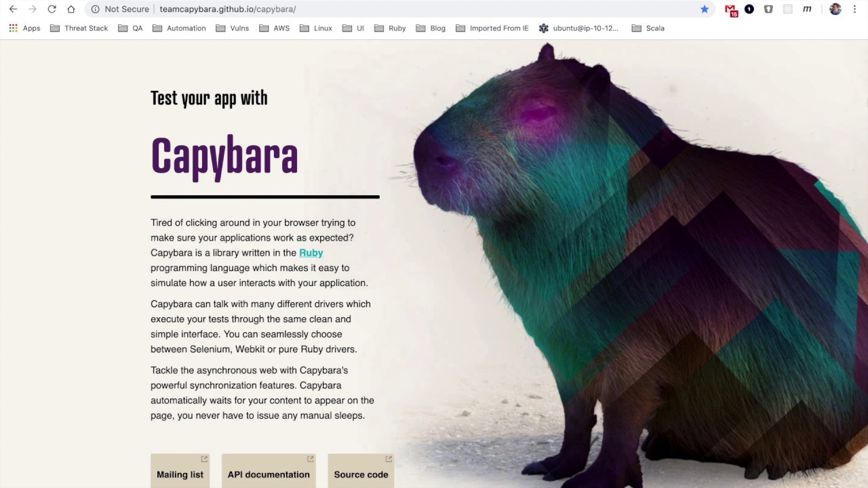The height and width of the screenshot is (488, 868).
Task: Open the Gmail extension icon
Action: tap(730, 9)
